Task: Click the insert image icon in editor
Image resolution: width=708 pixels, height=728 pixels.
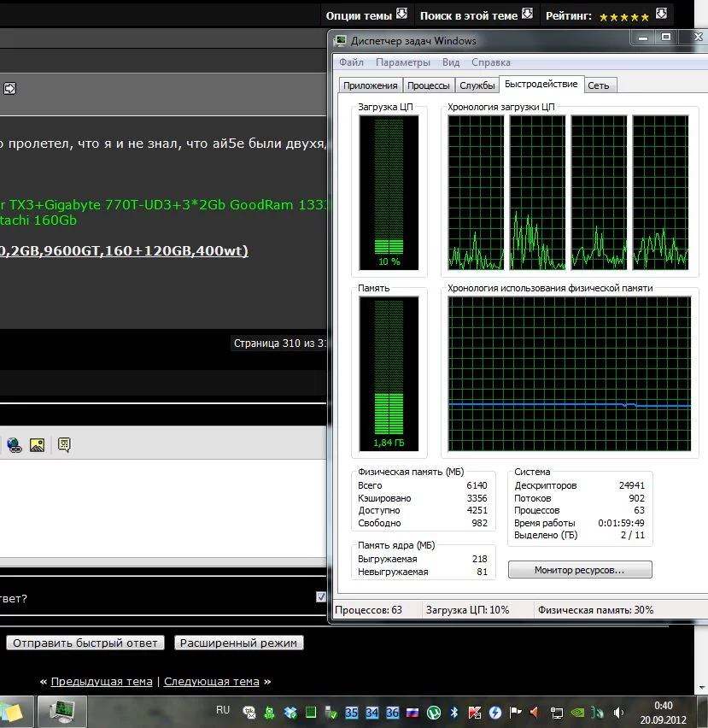Action: coord(37,444)
